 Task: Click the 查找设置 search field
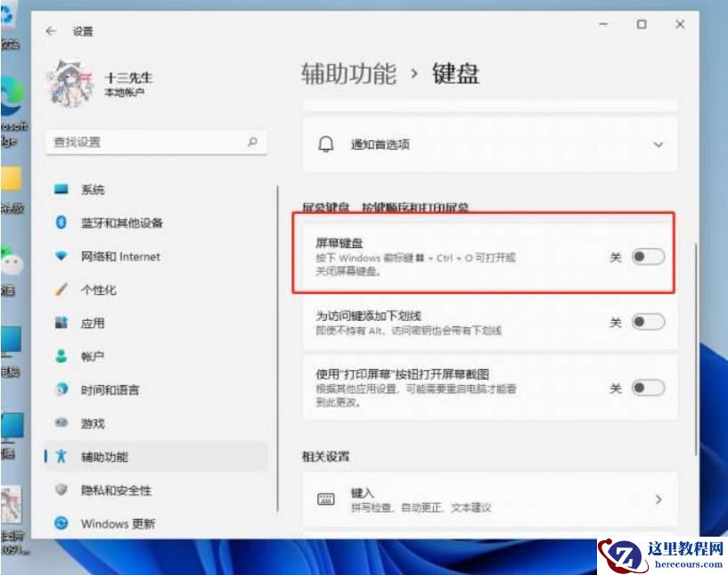coord(151,143)
